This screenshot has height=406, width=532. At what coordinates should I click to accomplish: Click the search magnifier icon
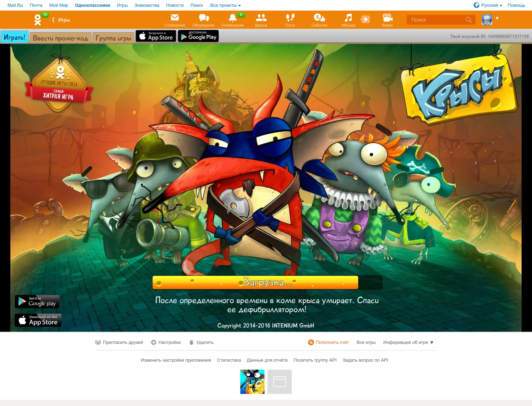[468, 20]
